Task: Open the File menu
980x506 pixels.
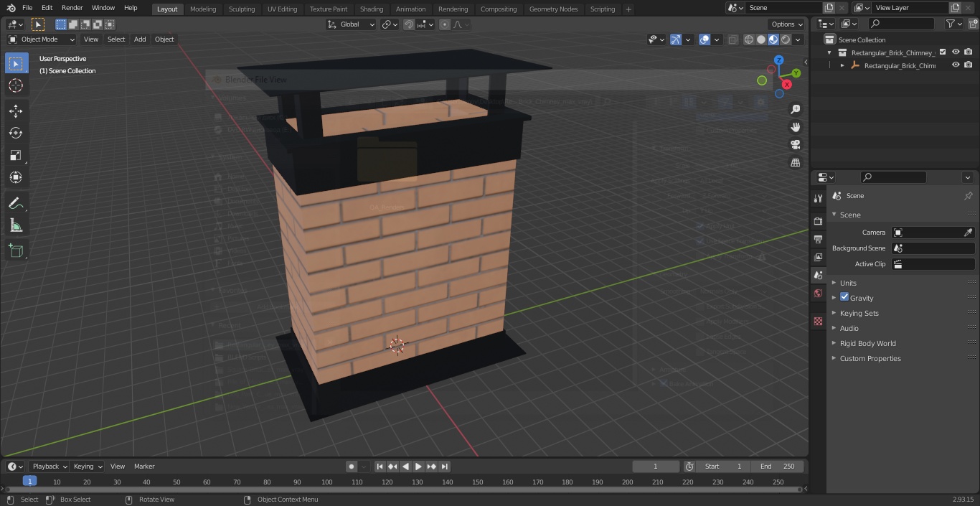Action: pyautogui.click(x=27, y=8)
